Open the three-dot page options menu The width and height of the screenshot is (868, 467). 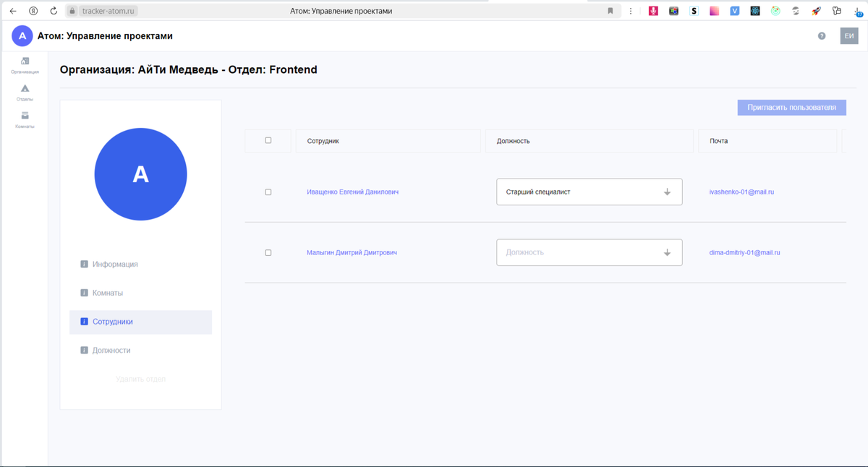point(631,11)
